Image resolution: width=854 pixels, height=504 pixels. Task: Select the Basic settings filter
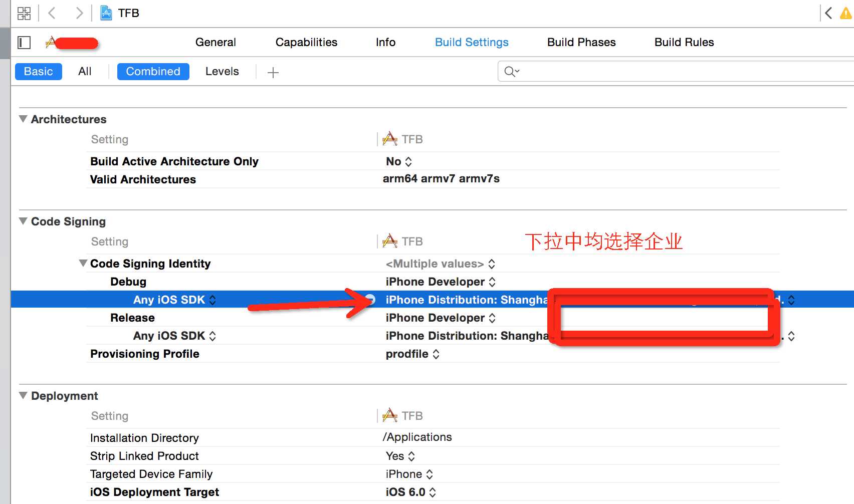pos(39,72)
